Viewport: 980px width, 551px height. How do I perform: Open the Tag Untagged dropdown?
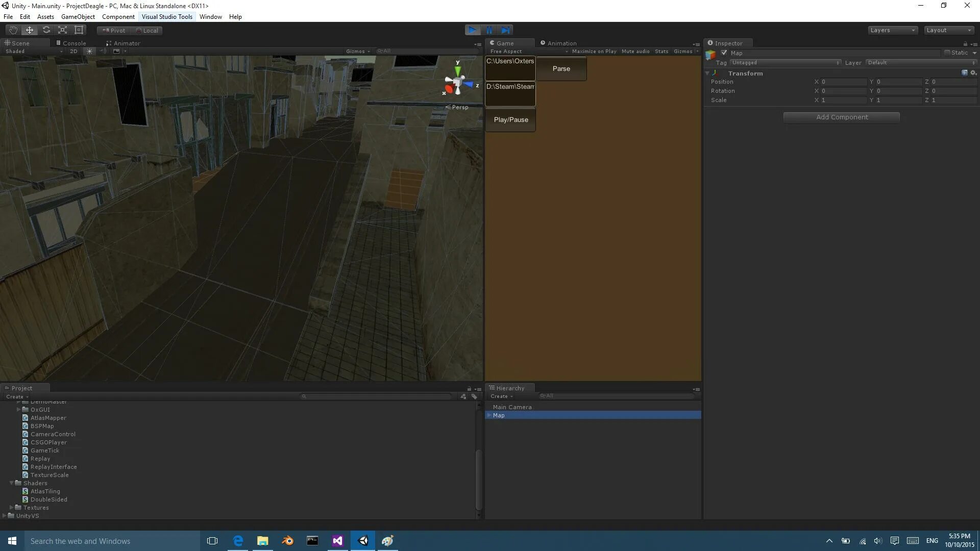coord(785,63)
